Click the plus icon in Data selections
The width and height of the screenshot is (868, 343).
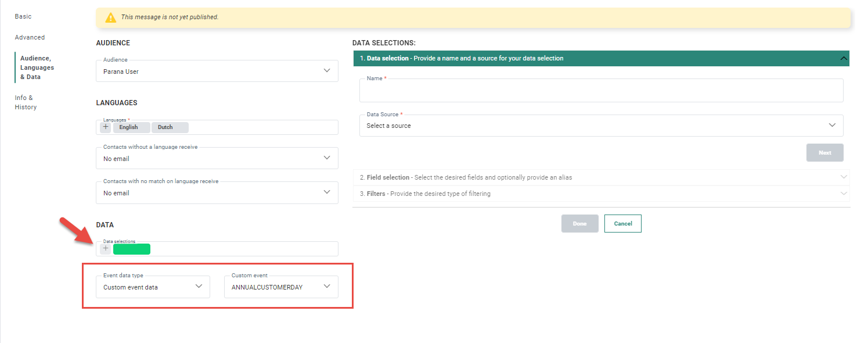coord(105,249)
